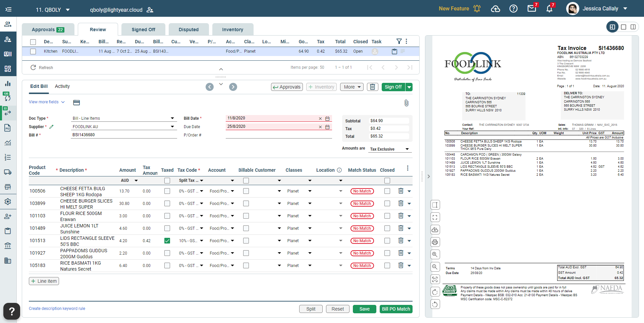The width and height of the screenshot is (644, 323).
Task: Toggle Closed checkbox for JUICE LEMON 1LT
Action: point(387,228)
